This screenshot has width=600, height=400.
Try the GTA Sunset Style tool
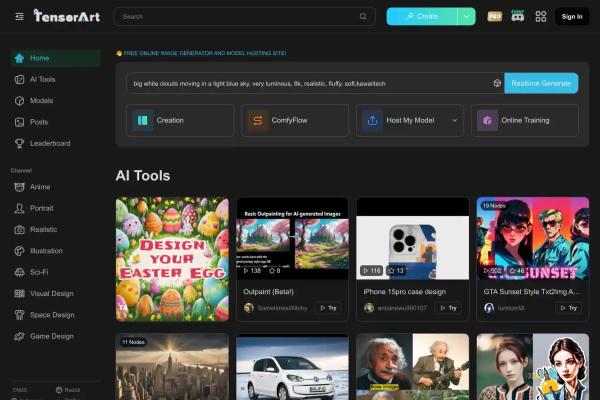[x=569, y=308]
